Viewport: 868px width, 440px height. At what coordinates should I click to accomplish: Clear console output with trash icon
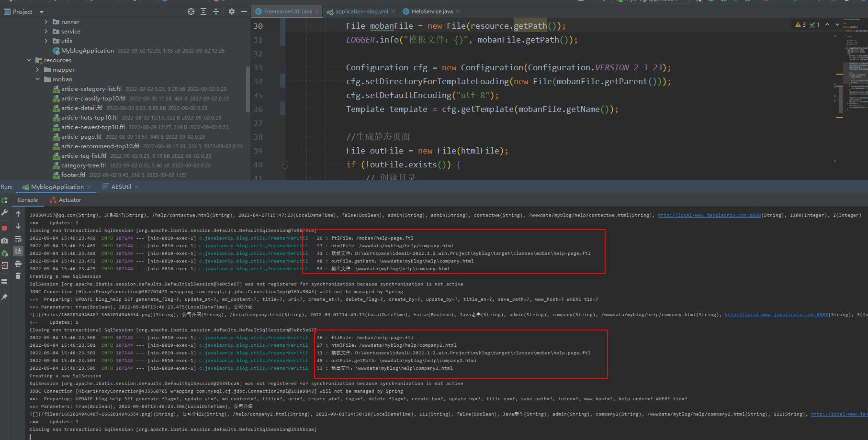(x=18, y=276)
